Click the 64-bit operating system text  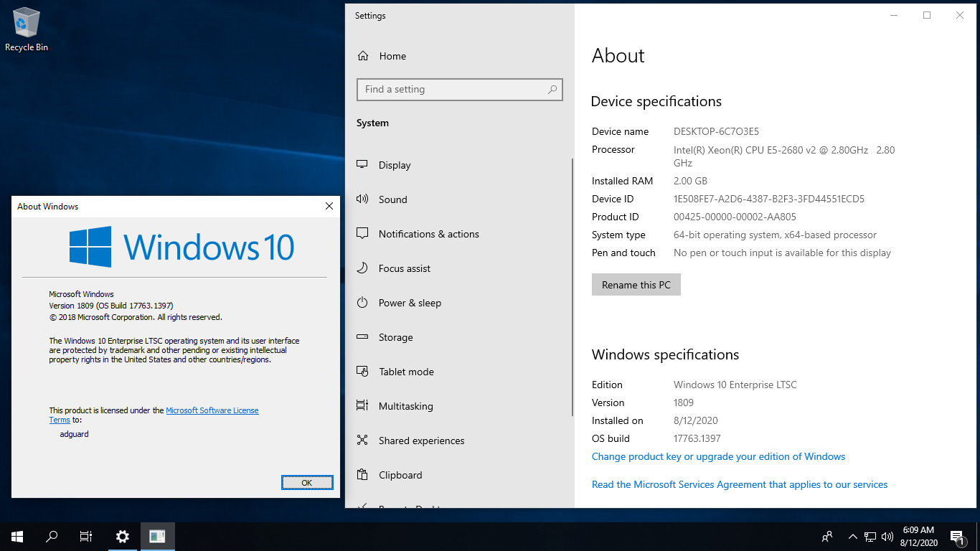pyautogui.click(x=775, y=235)
